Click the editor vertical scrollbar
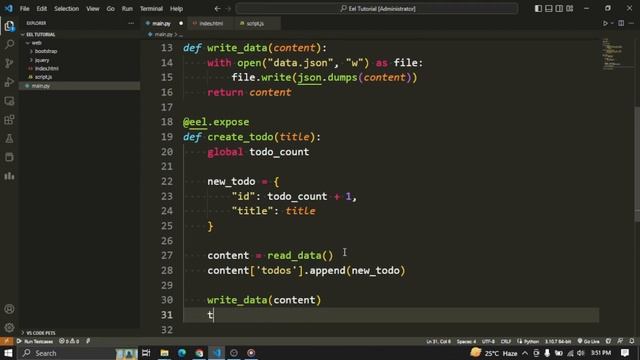Screen dimensions: 640x360 (637, 163)
